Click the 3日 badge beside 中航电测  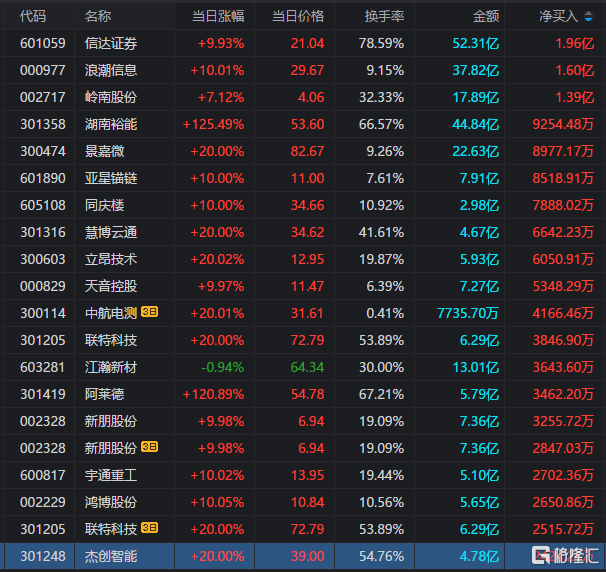[x=150, y=312]
